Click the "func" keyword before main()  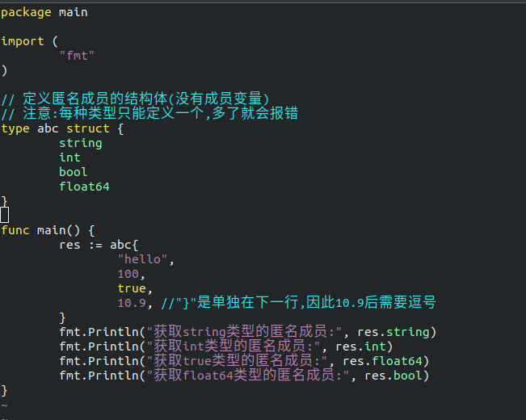(15, 230)
